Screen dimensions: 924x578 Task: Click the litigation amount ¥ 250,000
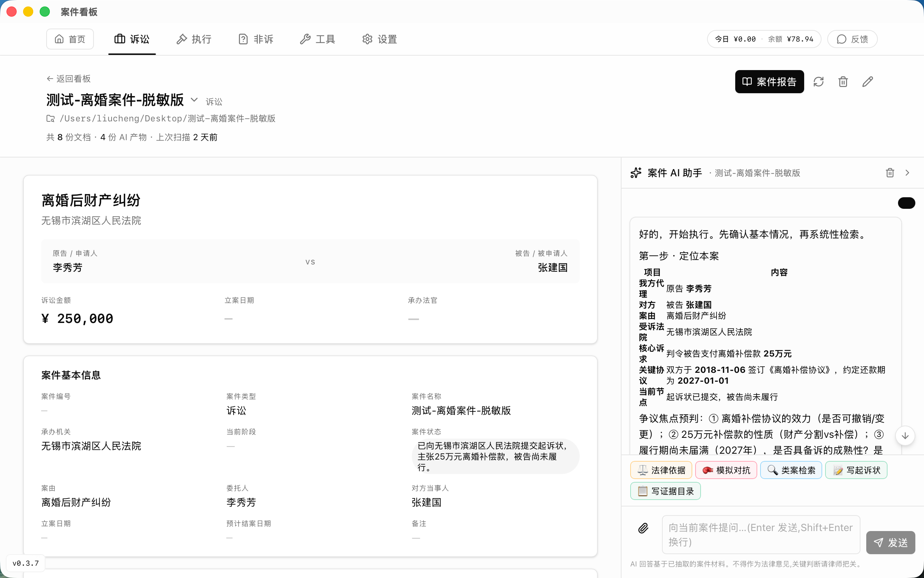pyautogui.click(x=78, y=318)
